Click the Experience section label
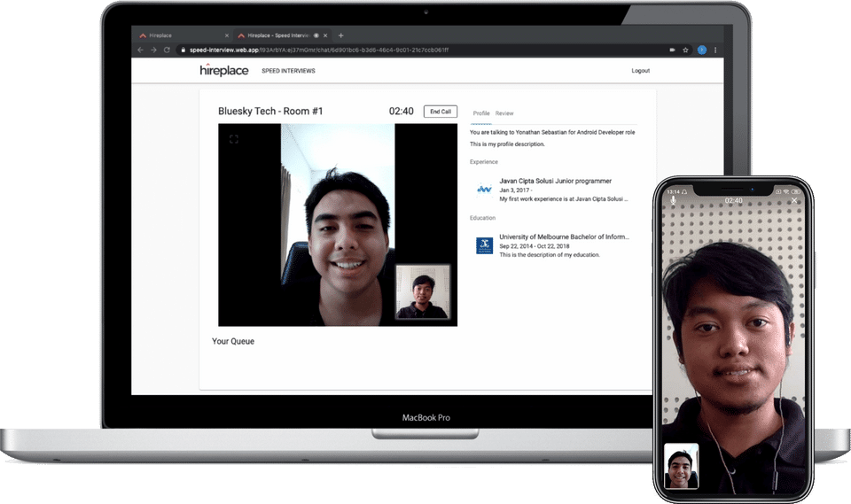This screenshot has width=851, height=504. coord(484,162)
